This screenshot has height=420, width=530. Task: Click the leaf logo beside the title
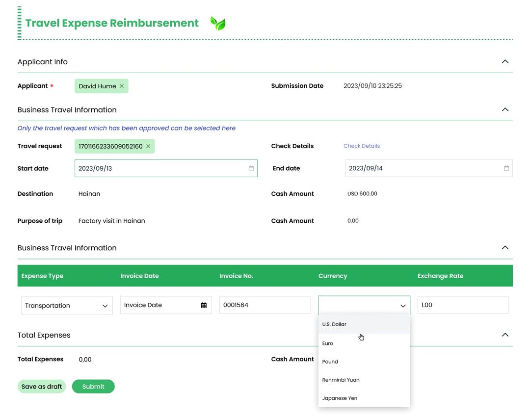(x=217, y=23)
